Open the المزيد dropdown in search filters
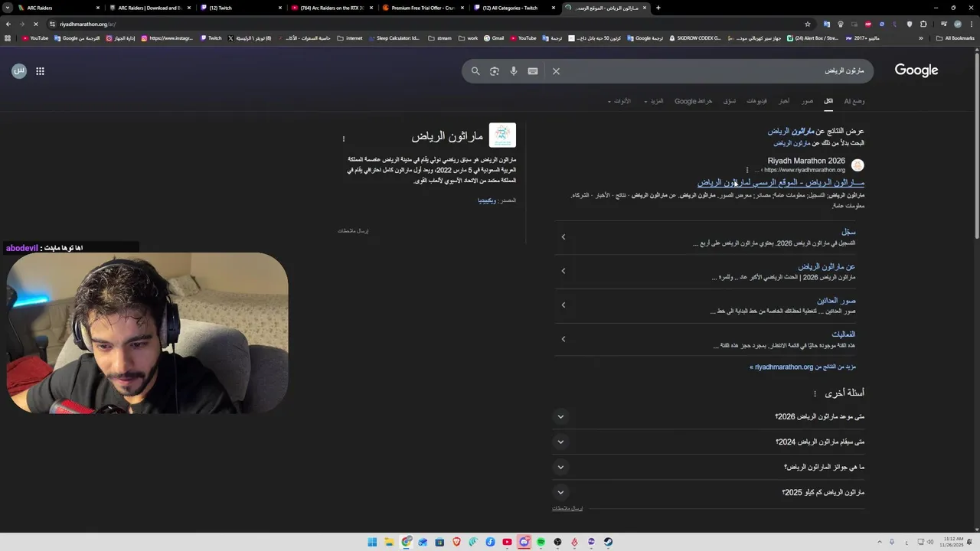 tap(654, 101)
